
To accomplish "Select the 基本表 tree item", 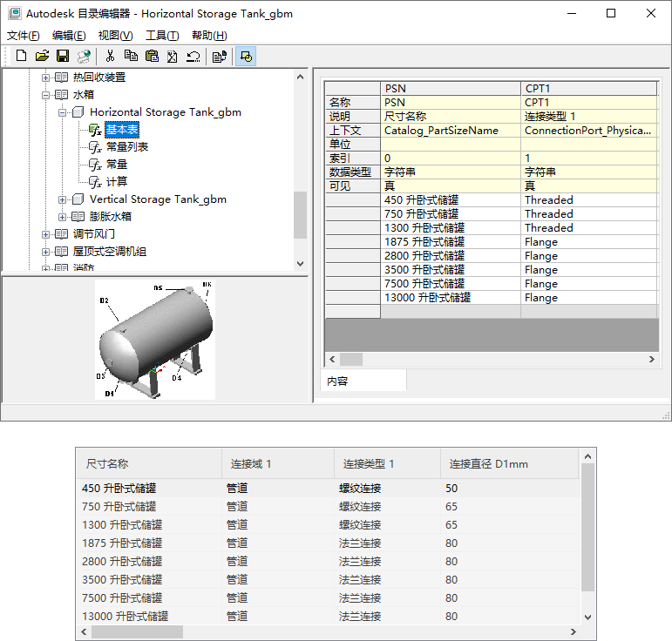I will (122, 130).
